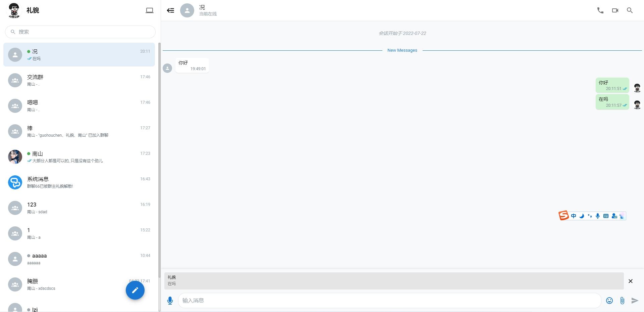Open the aaaaa conversation
Screen dimensions: 644x312
pos(79,259)
